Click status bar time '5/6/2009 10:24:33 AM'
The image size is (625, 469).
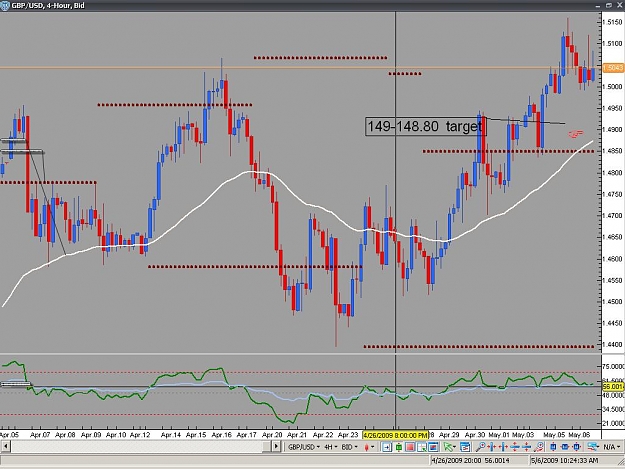tap(564, 460)
